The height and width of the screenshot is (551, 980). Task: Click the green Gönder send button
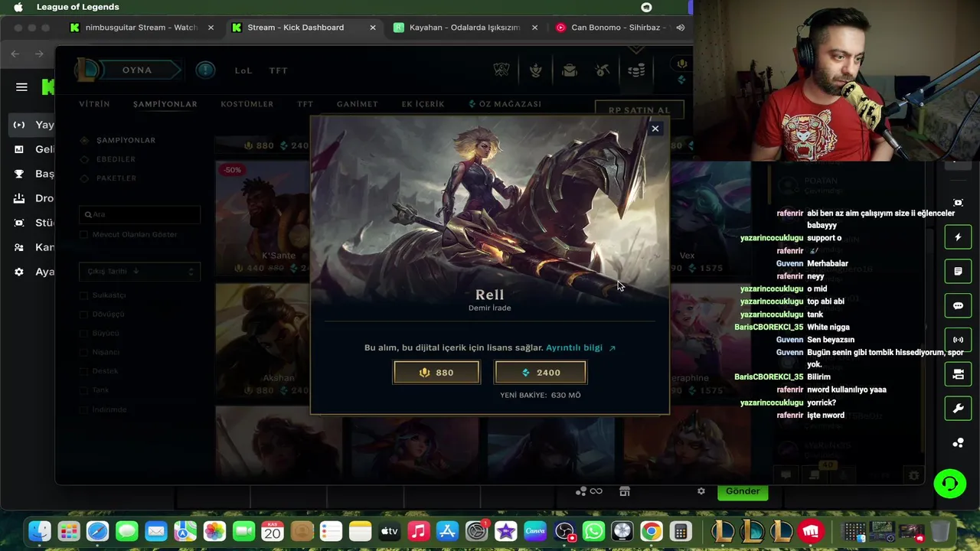tap(743, 491)
